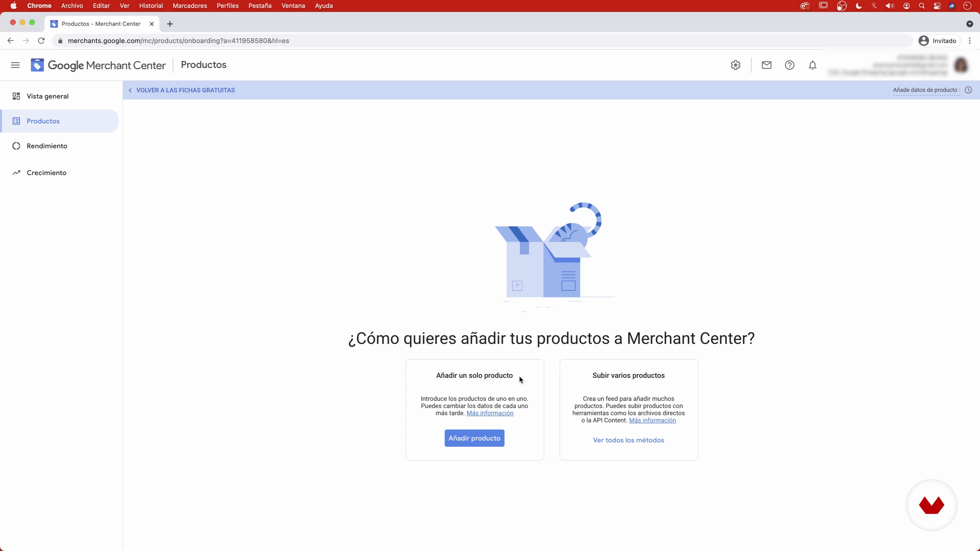
Task: Open Más información under Añadir un solo producto
Action: [490, 413]
